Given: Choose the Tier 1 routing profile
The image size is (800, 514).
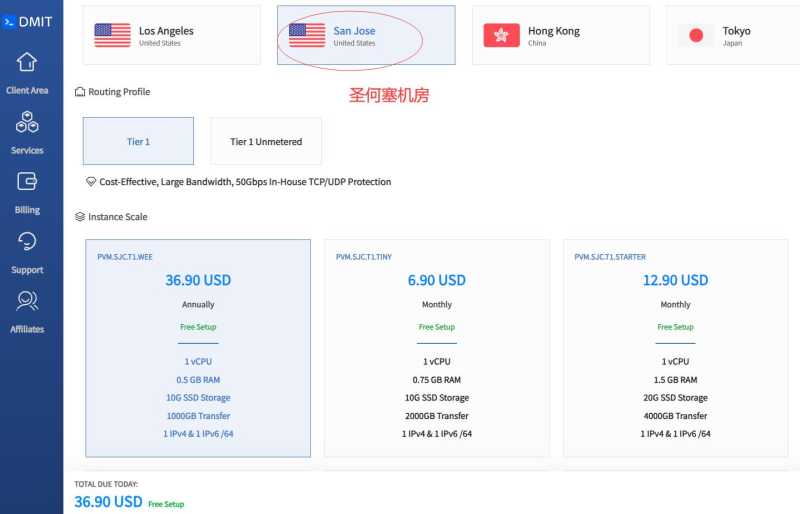Looking at the screenshot, I should click(x=138, y=141).
